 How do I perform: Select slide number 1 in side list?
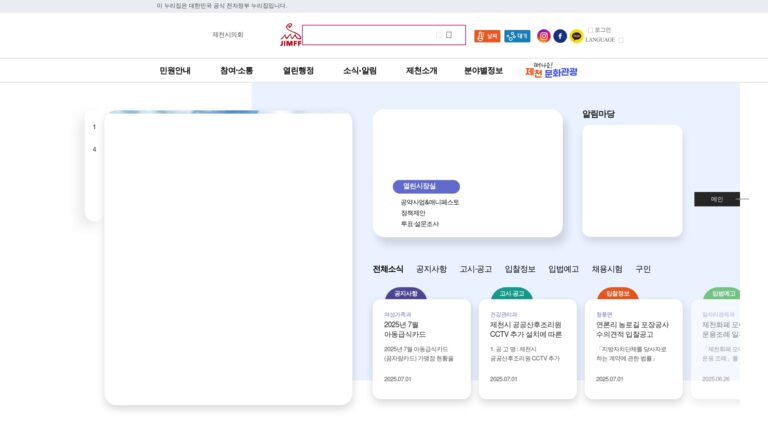(94, 127)
